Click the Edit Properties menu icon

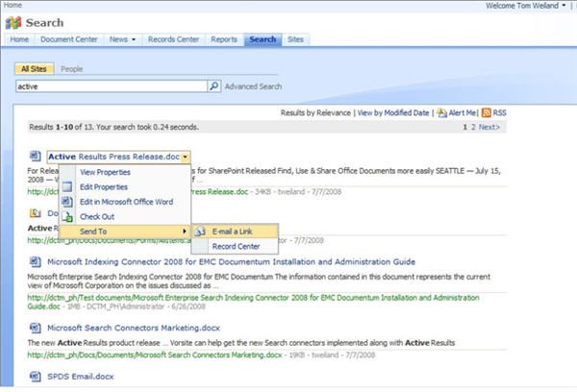(x=67, y=186)
